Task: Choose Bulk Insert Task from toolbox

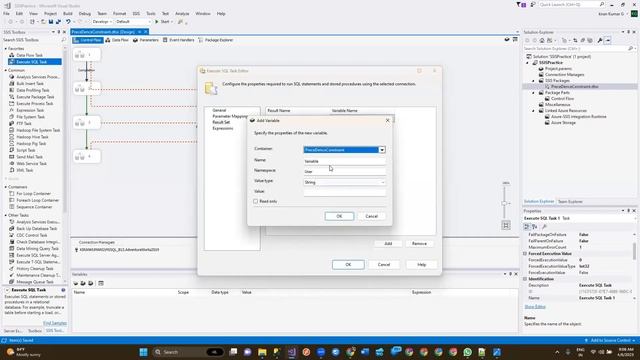Action: [30, 83]
